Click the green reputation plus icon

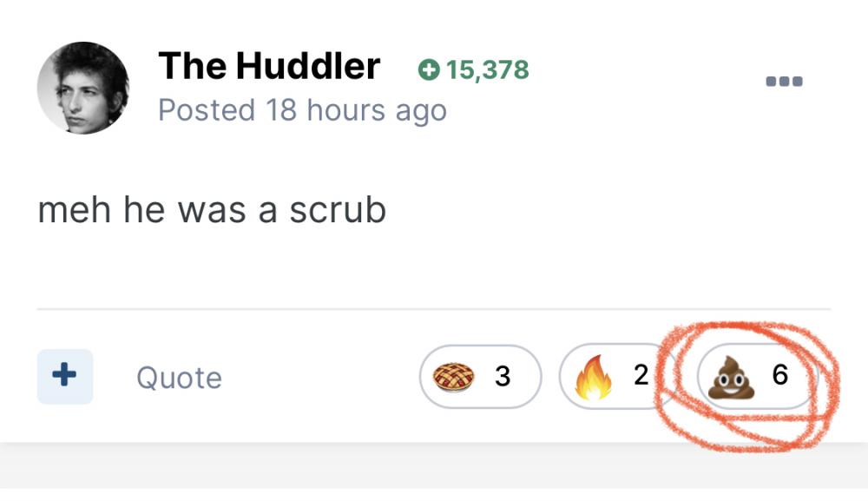tap(428, 70)
